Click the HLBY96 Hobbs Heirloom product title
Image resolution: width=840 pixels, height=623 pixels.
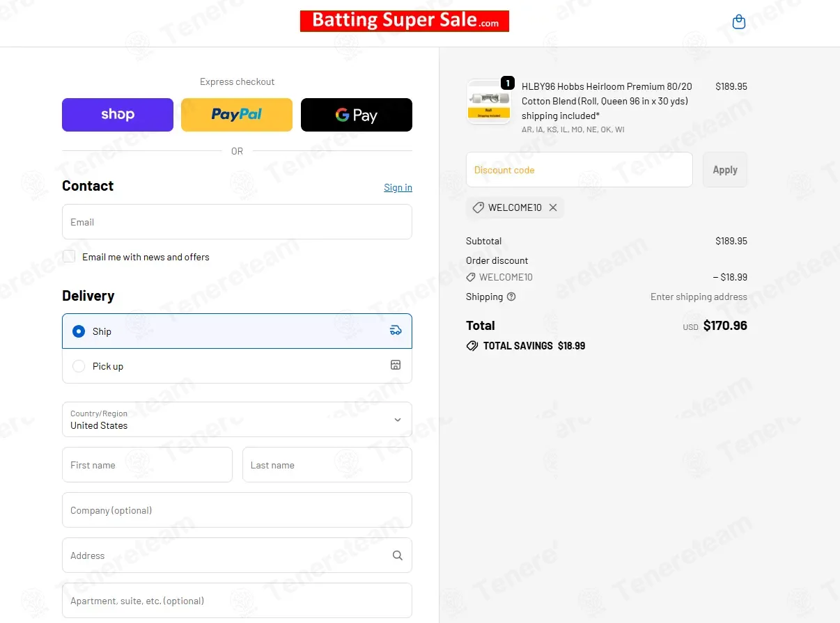pos(607,101)
